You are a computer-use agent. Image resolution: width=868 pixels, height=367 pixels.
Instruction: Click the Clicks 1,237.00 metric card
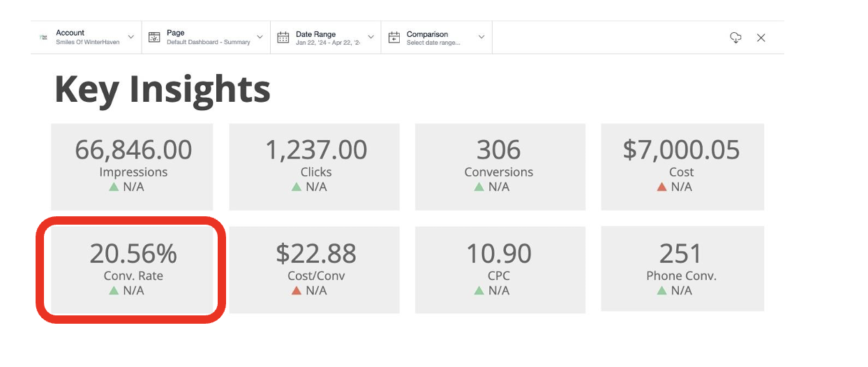point(315,167)
